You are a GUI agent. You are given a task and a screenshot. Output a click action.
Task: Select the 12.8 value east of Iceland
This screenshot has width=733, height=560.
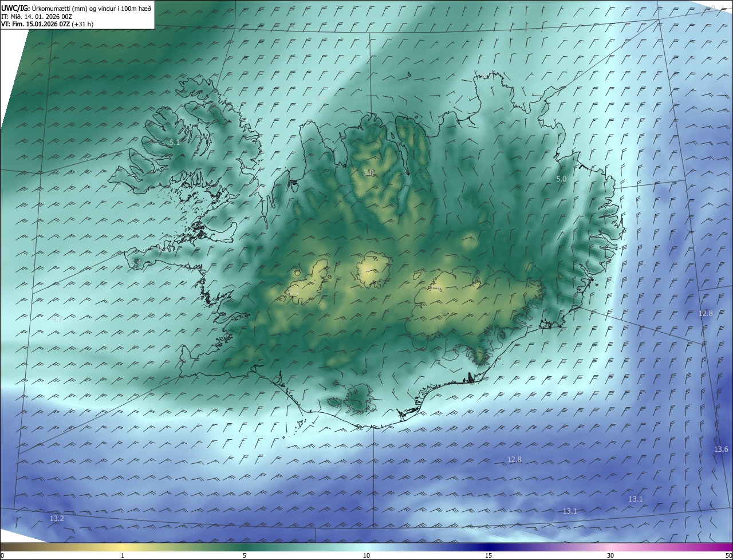point(706,313)
